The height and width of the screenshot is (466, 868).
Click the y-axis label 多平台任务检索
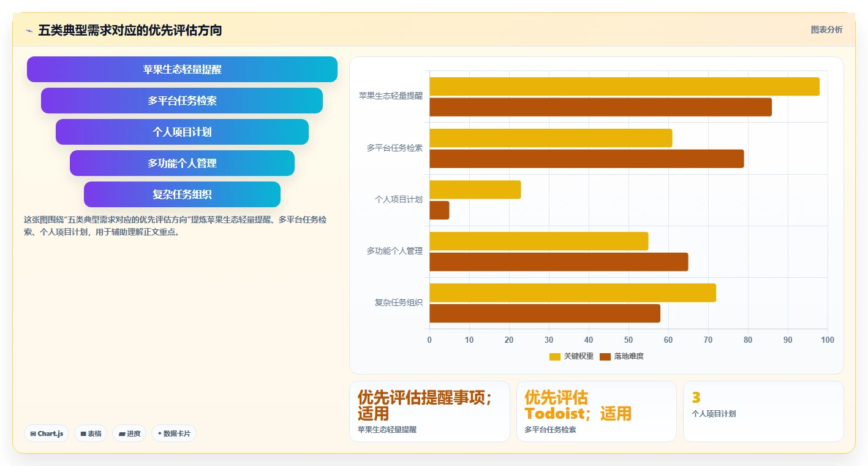[x=394, y=148]
